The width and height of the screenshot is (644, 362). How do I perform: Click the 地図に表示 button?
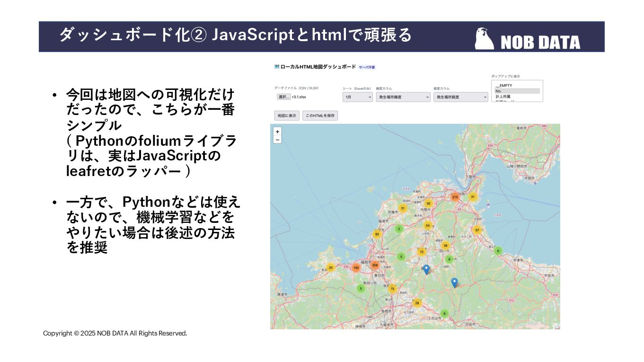(287, 115)
